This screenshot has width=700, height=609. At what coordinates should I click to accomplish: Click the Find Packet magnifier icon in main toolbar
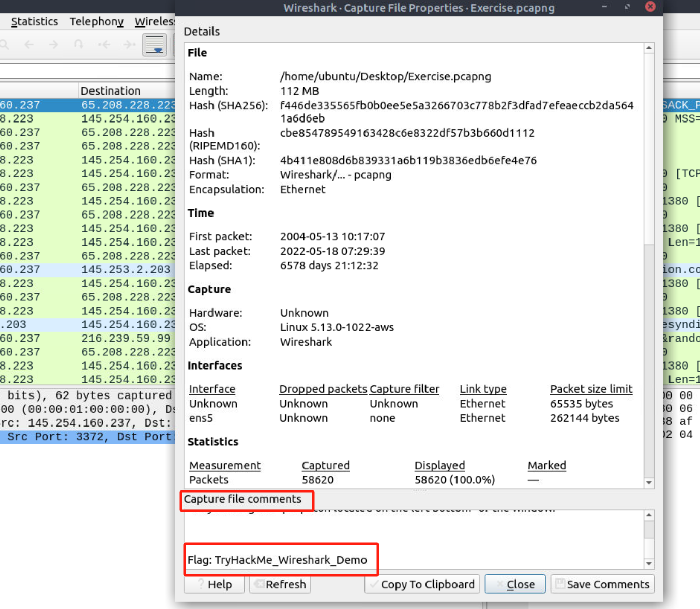pyautogui.click(x=5, y=45)
